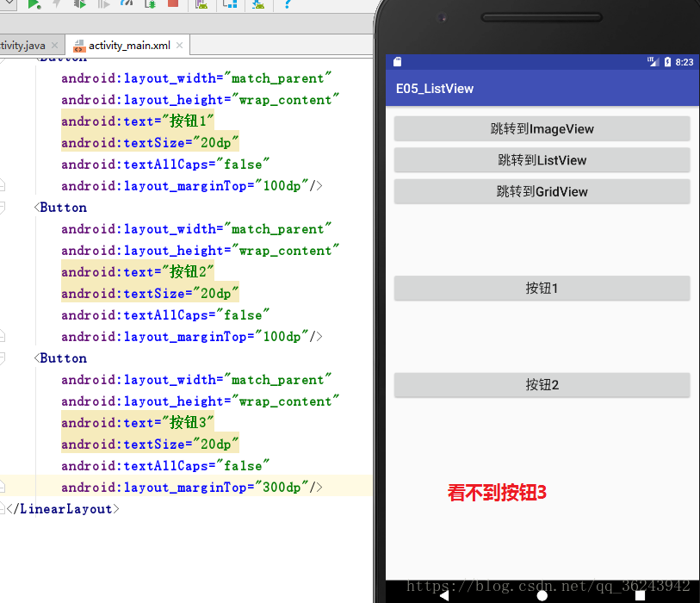Screen dimensions: 700x603
Task: Tap the 按钮1 button in emulator
Action: (x=542, y=288)
